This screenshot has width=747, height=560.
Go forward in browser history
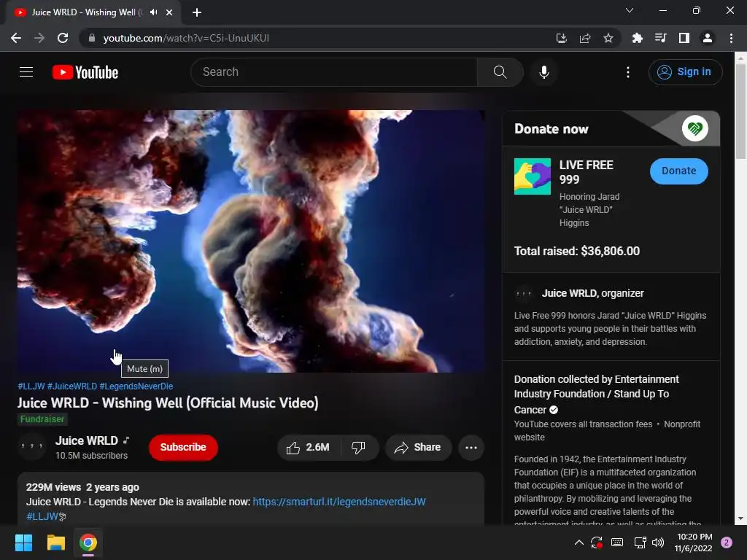[x=39, y=38]
